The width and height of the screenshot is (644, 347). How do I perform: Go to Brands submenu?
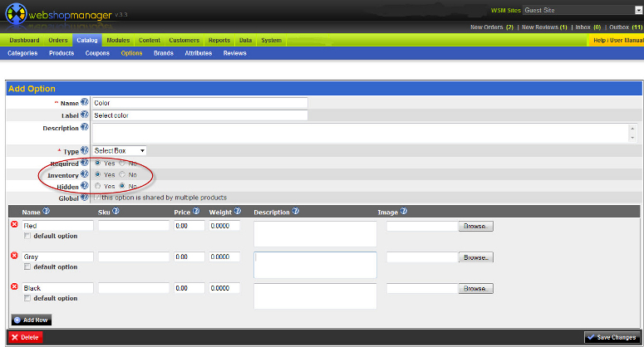point(164,53)
